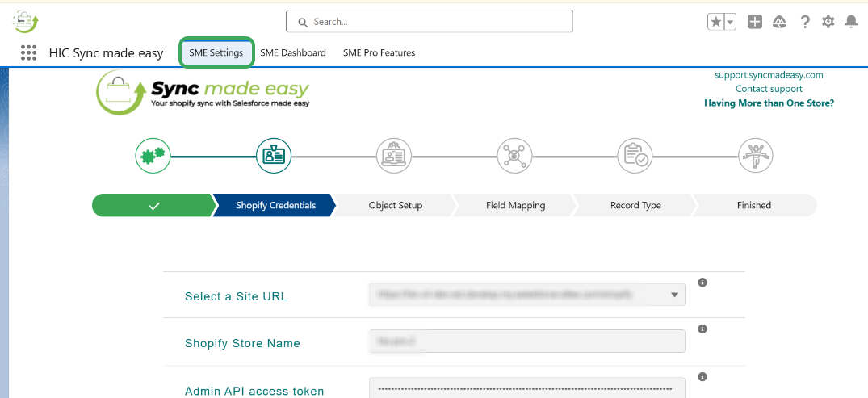Open the App Launcher grid icon
The image size is (868, 398).
[x=29, y=52]
